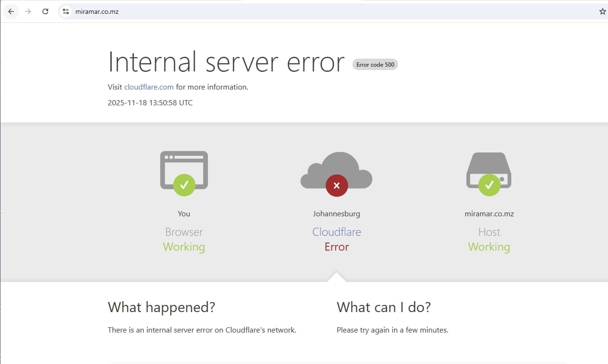The image size is (608, 364).
Task: Click the What happened? heading
Action: [161, 307]
